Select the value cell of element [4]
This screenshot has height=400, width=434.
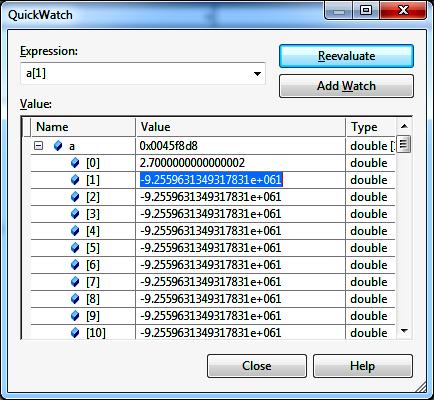coord(240,231)
